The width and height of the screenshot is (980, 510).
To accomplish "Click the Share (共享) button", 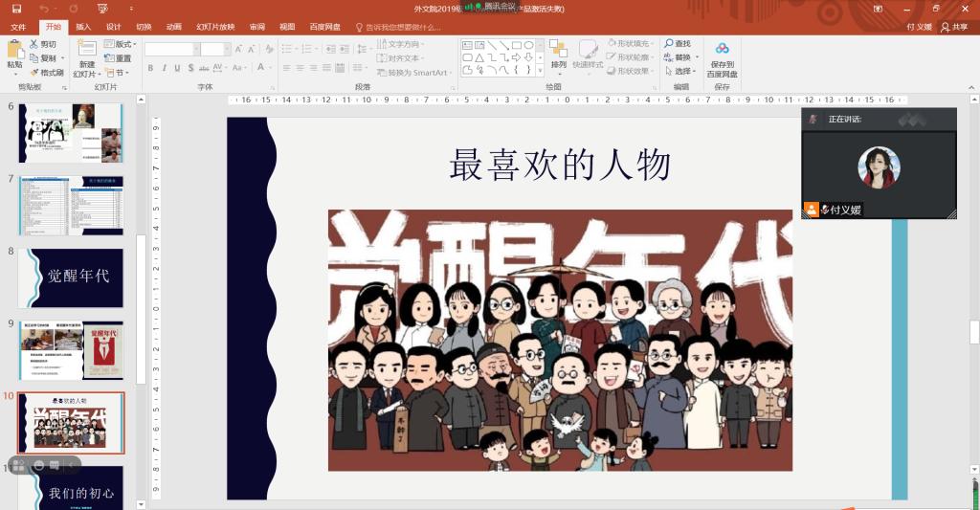I will (x=953, y=27).
